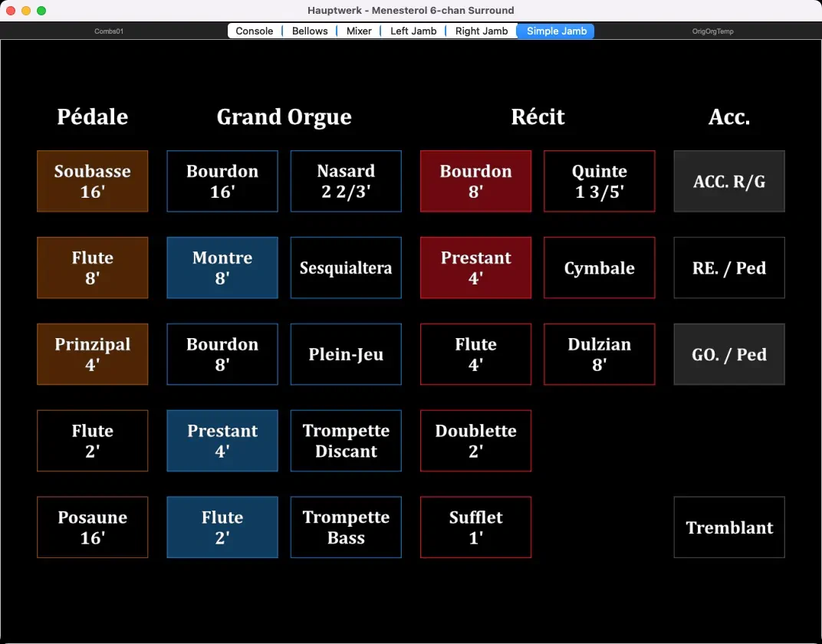The image size is (822, 644).
Task: Enable the Trompette Discant stop
Action: click(x=346, y=441)
